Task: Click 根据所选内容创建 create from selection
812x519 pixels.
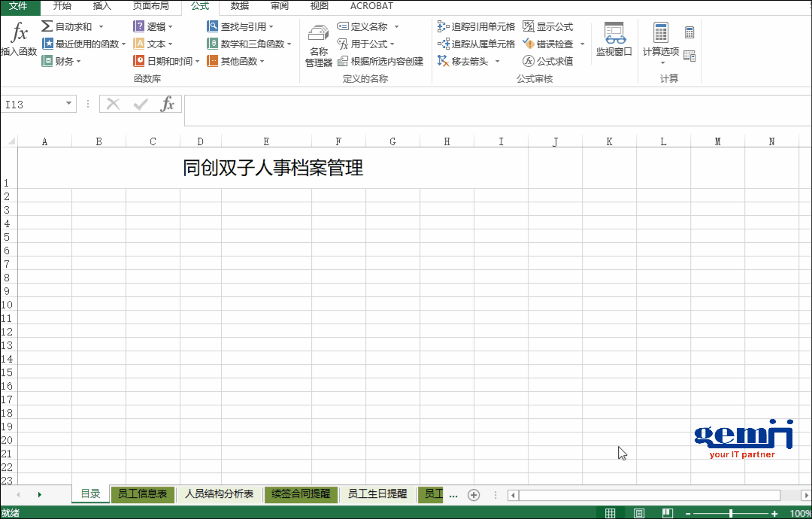Action: (389, 61)
